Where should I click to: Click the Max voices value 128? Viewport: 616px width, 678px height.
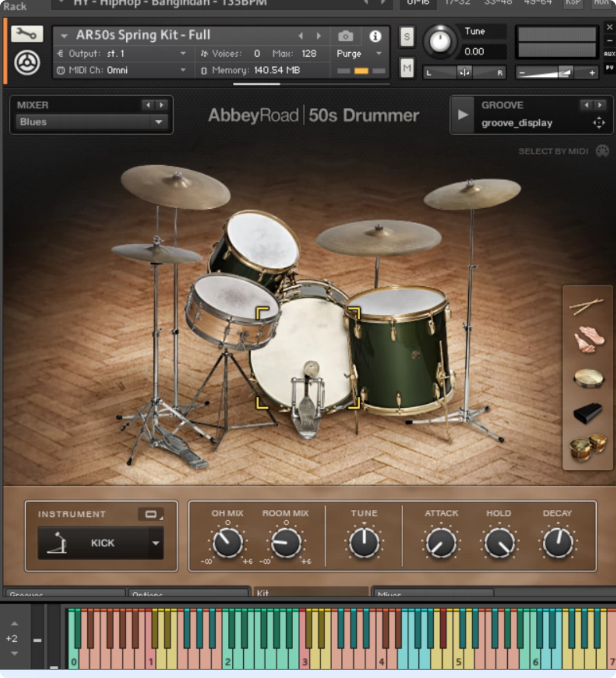(309, 53)
